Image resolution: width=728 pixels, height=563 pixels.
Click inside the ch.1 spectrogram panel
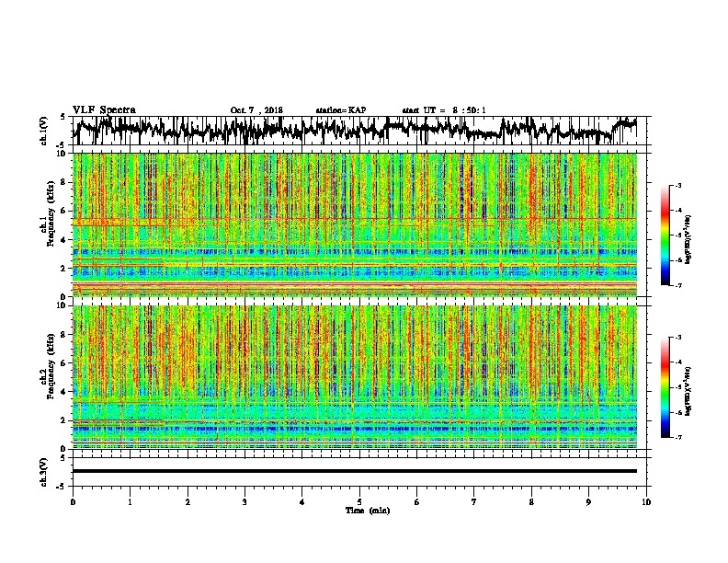[x=355, y=224]
